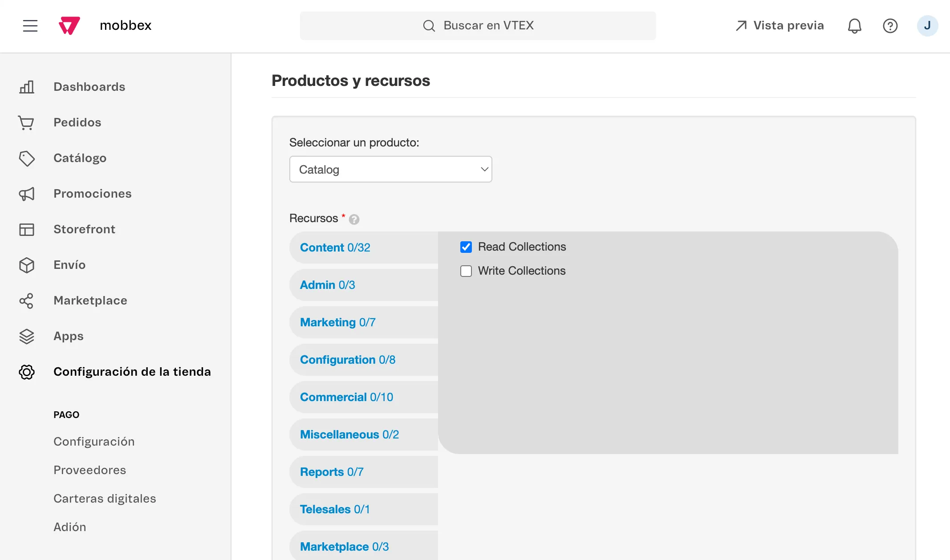Open the Storefront menu label

[85, 229]
